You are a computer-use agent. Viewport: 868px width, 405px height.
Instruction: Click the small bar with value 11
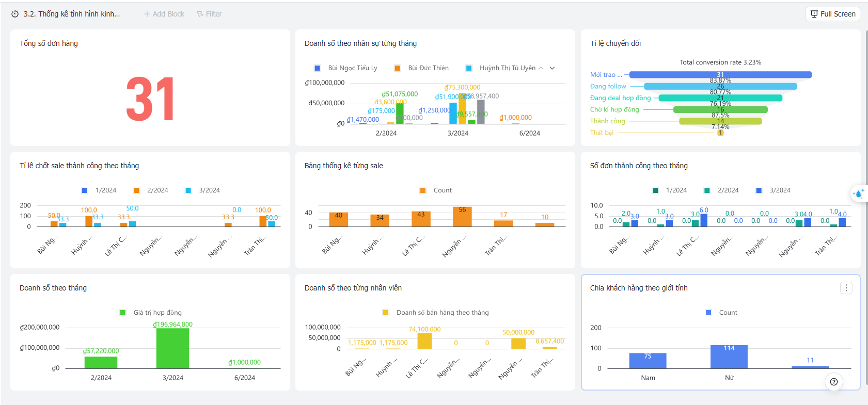click(810, 367)
